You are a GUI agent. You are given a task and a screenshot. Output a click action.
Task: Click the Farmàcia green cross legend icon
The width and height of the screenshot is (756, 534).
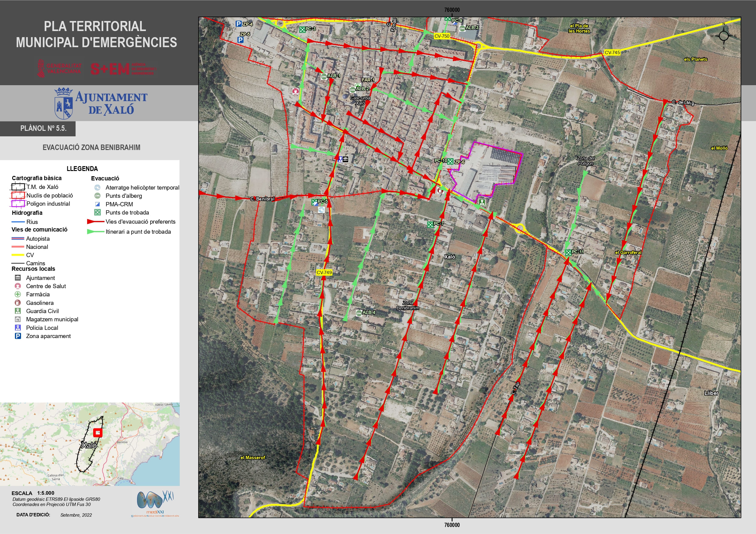pyautogui.click(x=18, y=295)
